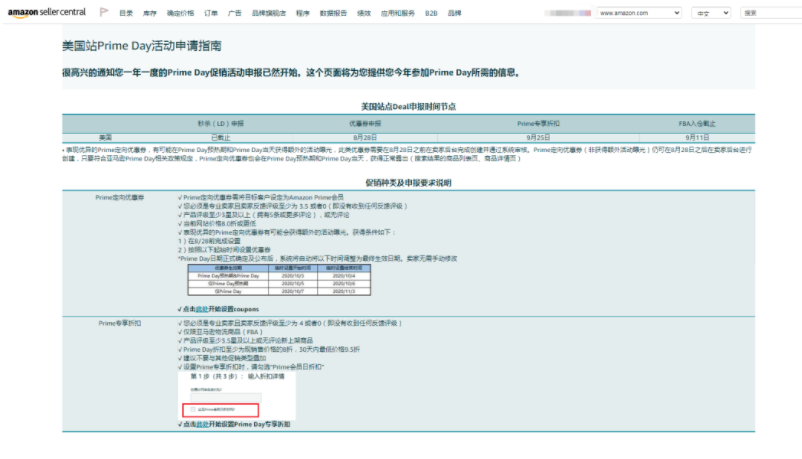This screenshot has height=459, width=802.
Task: Open the 数据报告 menu
Action: click(x=333, y=13)
